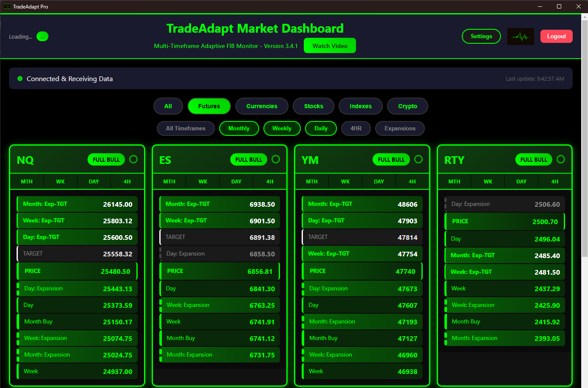The width and height of the screenshot is (588, 388).
Task: Click the green loading status pill
Action: (x=42, y=37)
